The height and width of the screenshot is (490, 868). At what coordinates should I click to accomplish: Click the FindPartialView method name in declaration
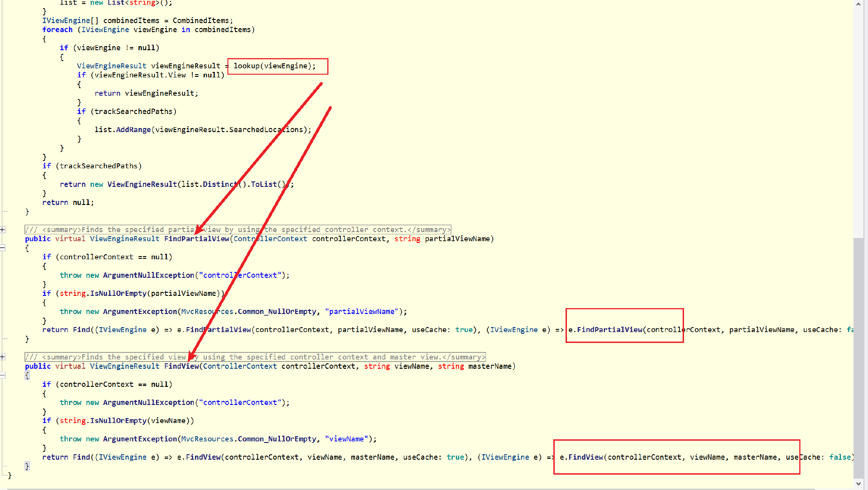click(196, 239)
